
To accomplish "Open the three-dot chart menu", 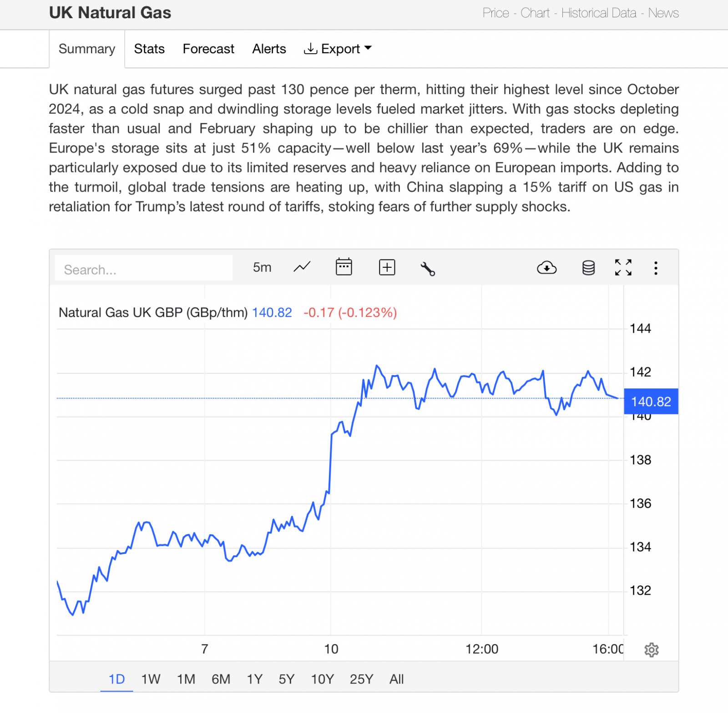I will [x=656, y=268].
